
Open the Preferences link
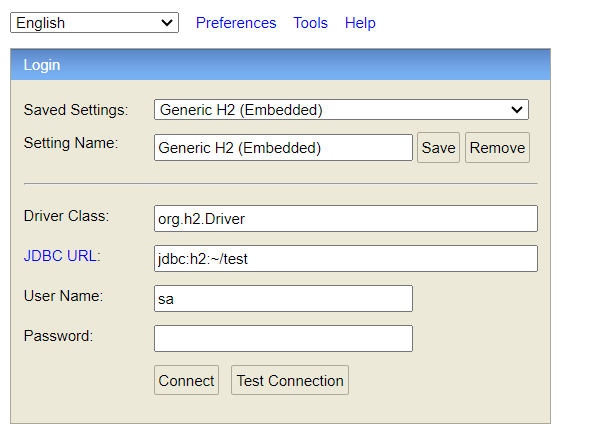pyautogui.click(x=236, y=23)
